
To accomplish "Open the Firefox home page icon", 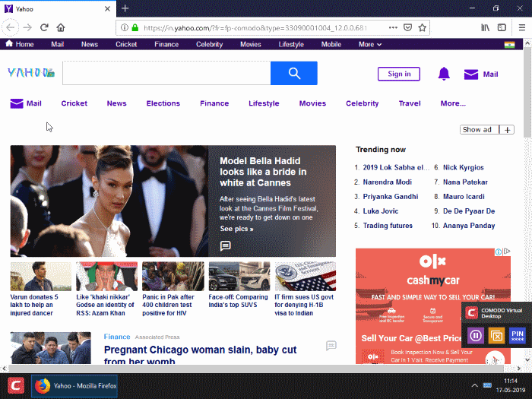I will 61,27.
